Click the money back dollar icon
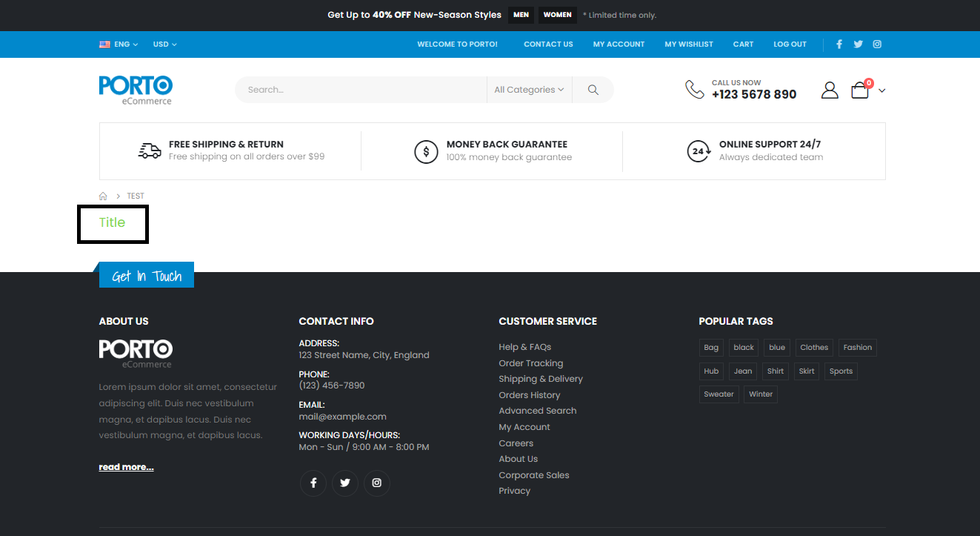The width and height of the screenshot is (980, 536). (x=426, y=152)
